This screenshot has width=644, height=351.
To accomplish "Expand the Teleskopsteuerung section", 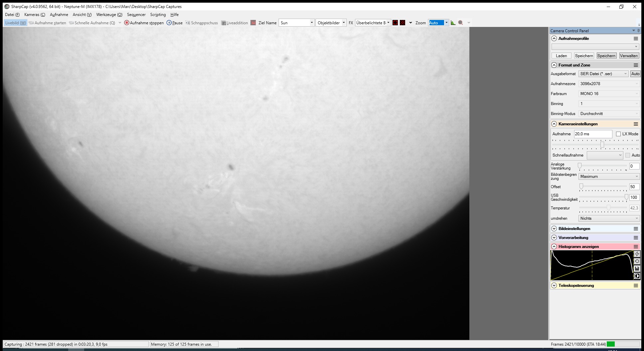I will [554, 286].
